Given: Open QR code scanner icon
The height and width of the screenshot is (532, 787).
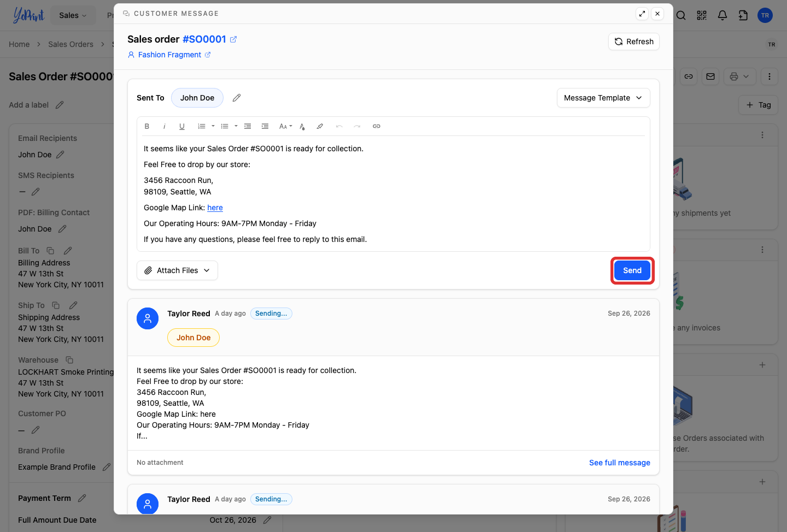Looking at the screenshot, I should [702, 15].
